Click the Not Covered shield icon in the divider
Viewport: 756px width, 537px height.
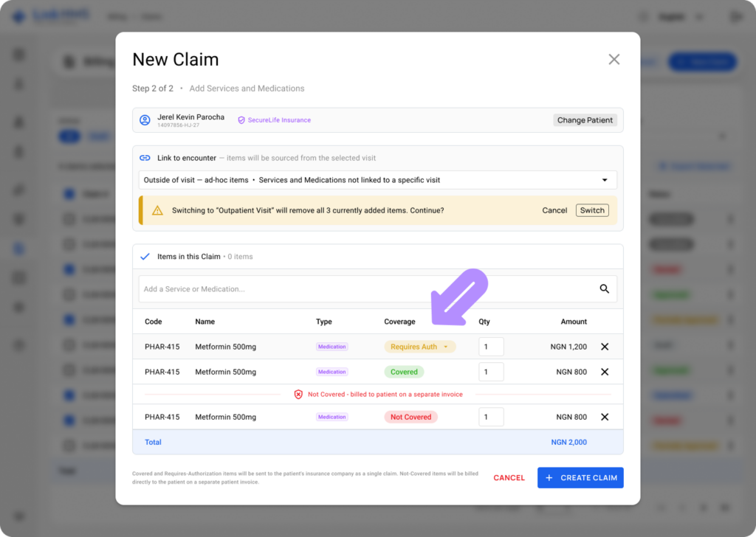pyautogui.click(x=298, y=395)
